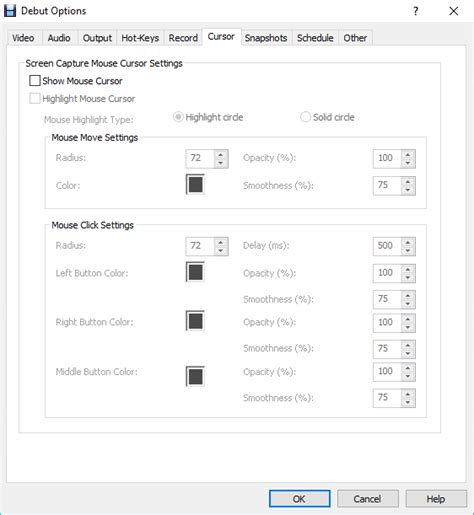Increase Mouse Move Smoothness with up arrow

point(408,181)
